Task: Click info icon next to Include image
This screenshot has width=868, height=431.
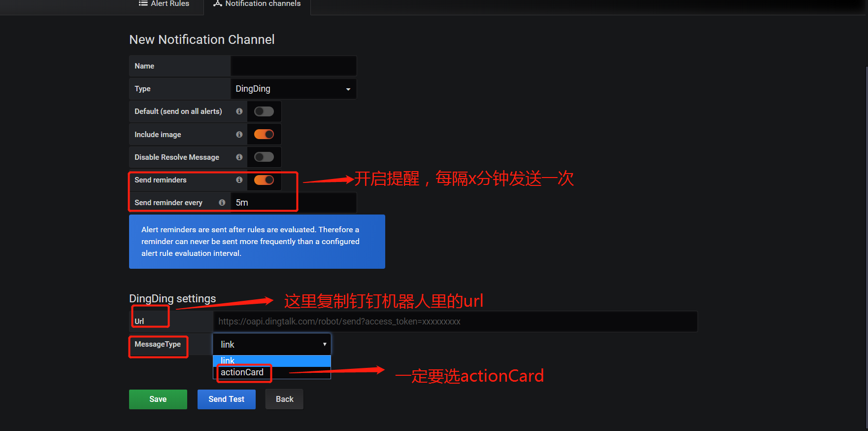Action: point(239,134)
